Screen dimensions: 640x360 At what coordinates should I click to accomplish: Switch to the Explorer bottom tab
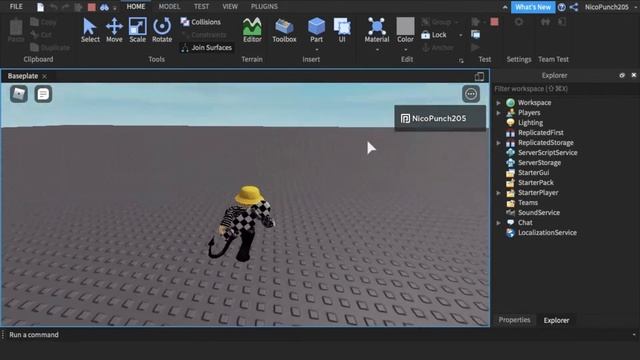point(556,320)
